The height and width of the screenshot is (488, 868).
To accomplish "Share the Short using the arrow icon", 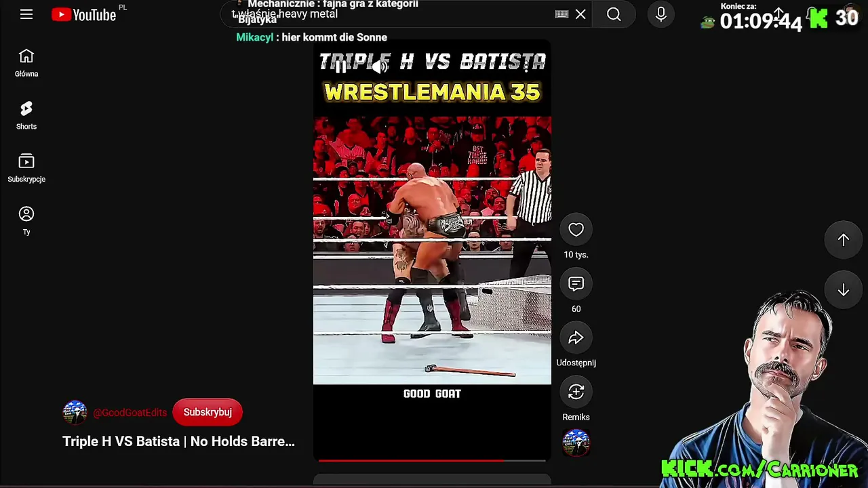I will (576, 338).
